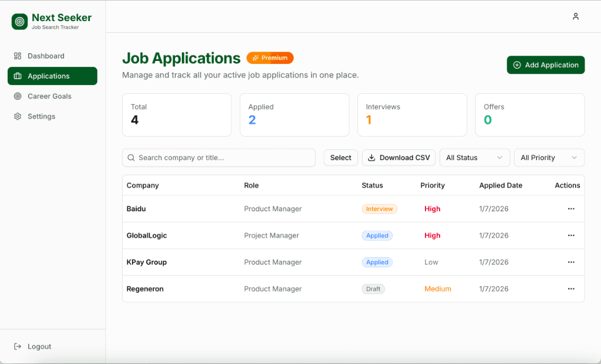Click the download icon next to Download CSV

coord(372,157)
